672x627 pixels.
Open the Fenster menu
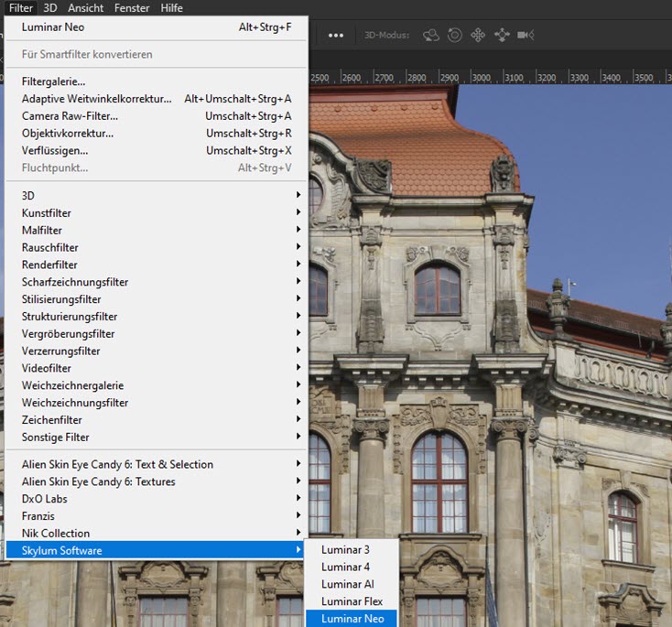pos(132,7)
